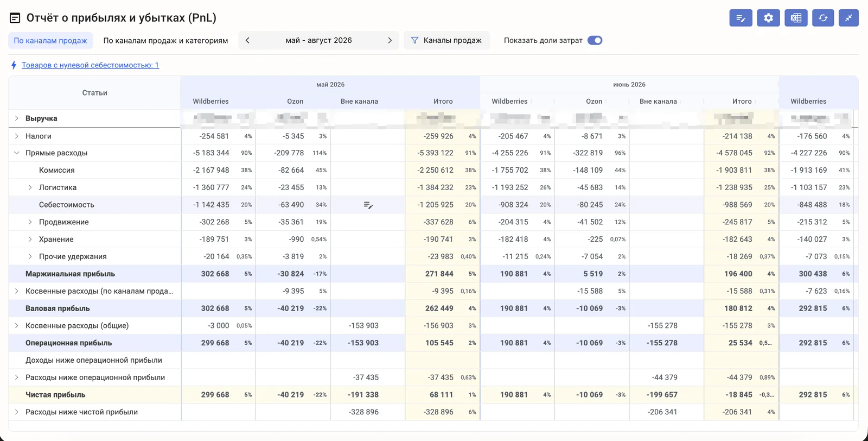Go to previous period with left arrow
This screenshot has width=868, height=441.
(247, 40)
